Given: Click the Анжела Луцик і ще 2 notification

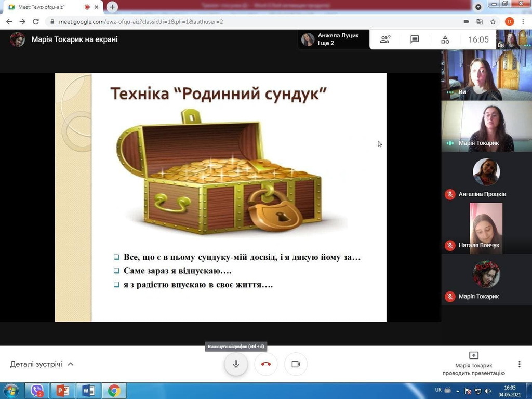Looking at the screenshot, I should [332, 39].
